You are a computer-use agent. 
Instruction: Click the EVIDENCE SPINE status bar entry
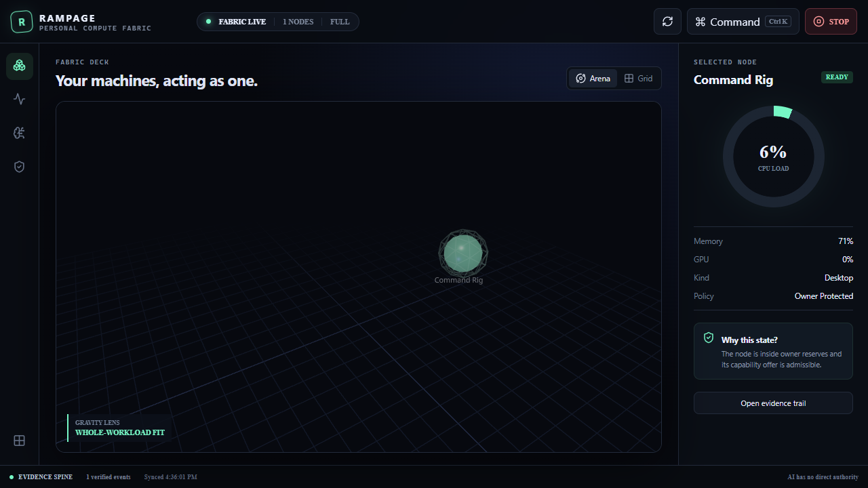pyautogui.click(x=41, y=477)
